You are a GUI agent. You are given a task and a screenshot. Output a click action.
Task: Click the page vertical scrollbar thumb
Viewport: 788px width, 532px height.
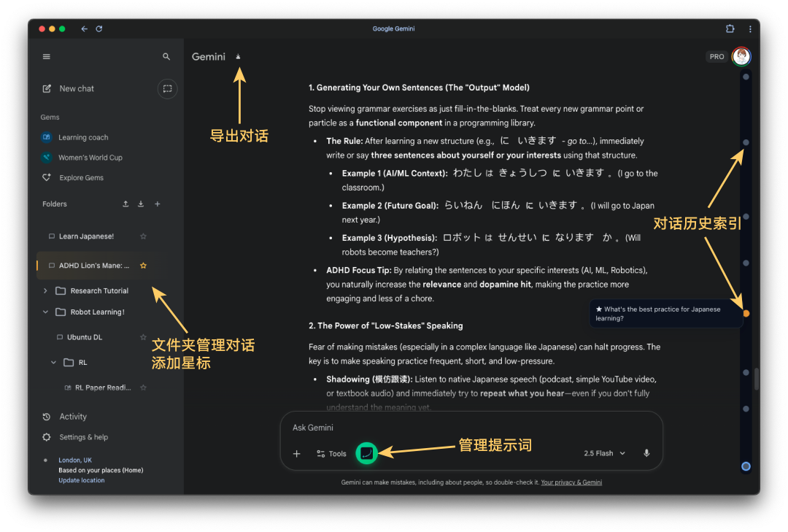pyautogui.click(x=757, y=379)
